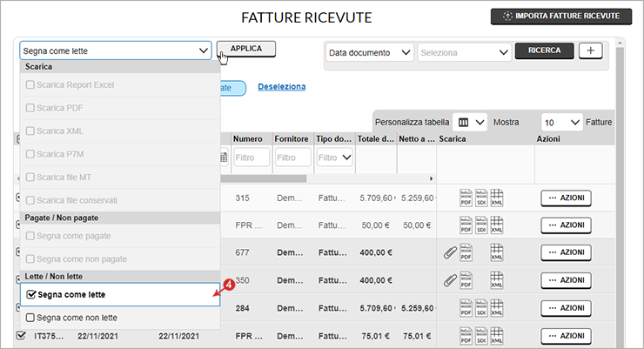Toggle row checkbox for invoice IT375
644x349 pixels.
click(x=22, y=335)
